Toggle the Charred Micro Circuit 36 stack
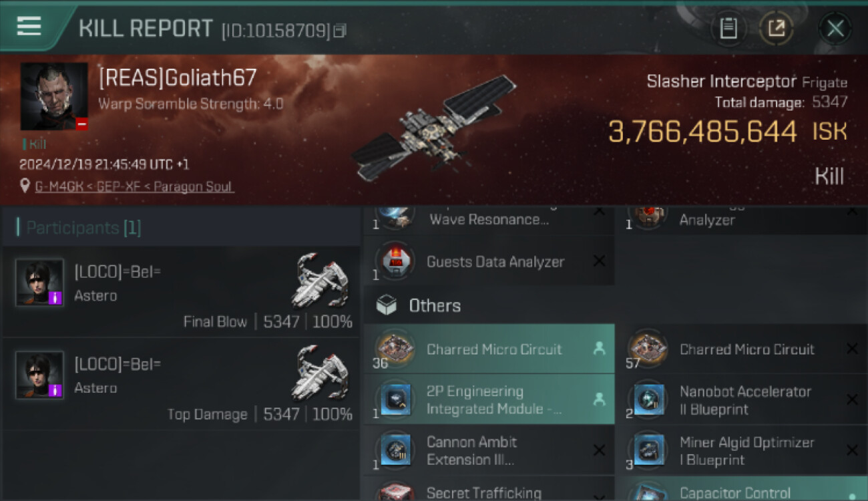868x501 pixels. click(x=489, y=349)
